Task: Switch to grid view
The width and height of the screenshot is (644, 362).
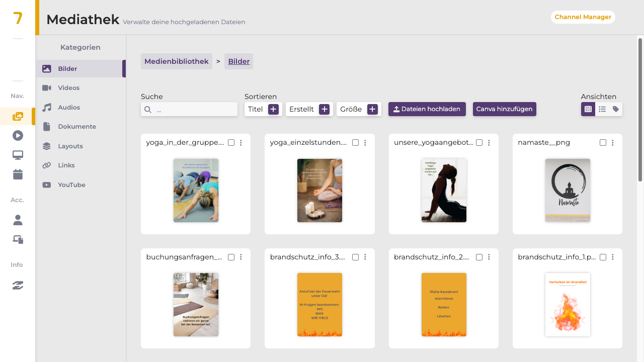Action: pyautogui.click(x=588, y=109)
